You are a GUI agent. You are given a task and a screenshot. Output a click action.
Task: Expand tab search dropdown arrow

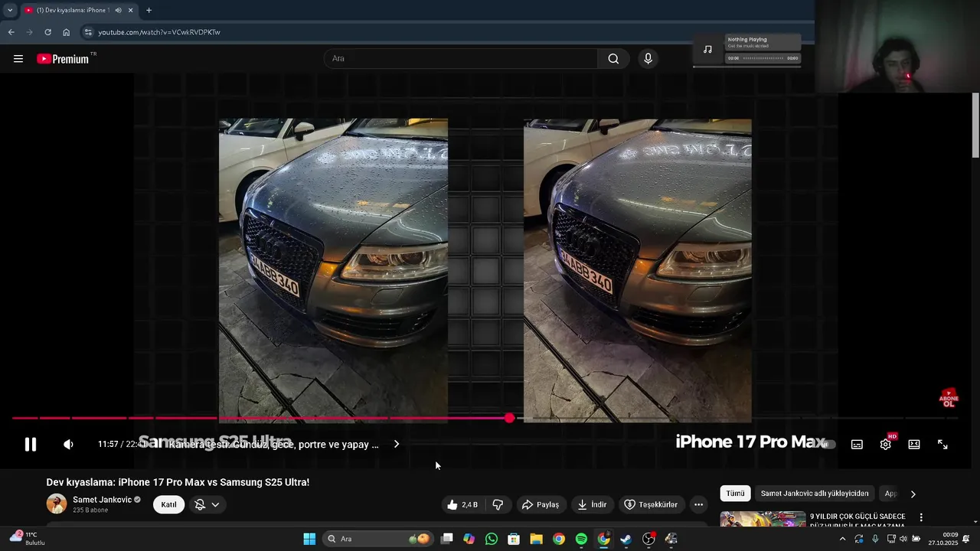(10, 10)
